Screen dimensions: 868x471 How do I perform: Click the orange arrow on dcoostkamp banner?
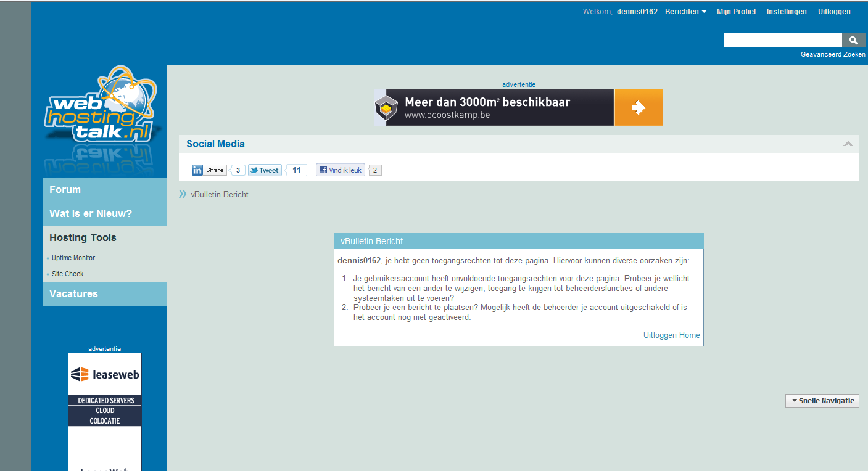(639, 107)
